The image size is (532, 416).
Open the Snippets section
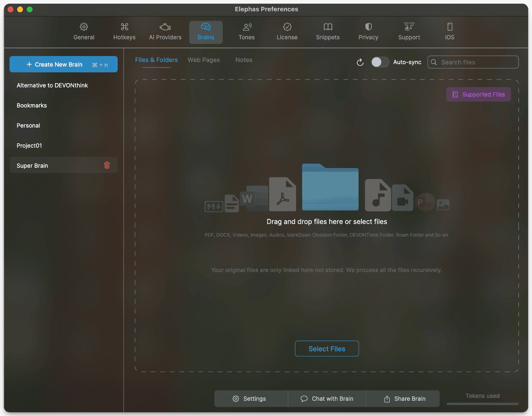328,32
